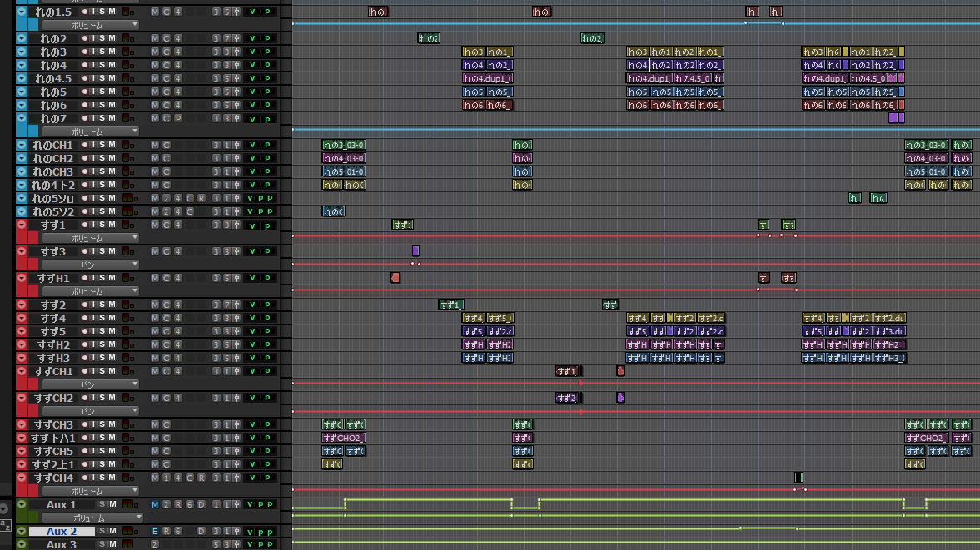Enable input monitoring on れの4 track
Viewport: 980px width, 550px height.
tap(93, 65)
